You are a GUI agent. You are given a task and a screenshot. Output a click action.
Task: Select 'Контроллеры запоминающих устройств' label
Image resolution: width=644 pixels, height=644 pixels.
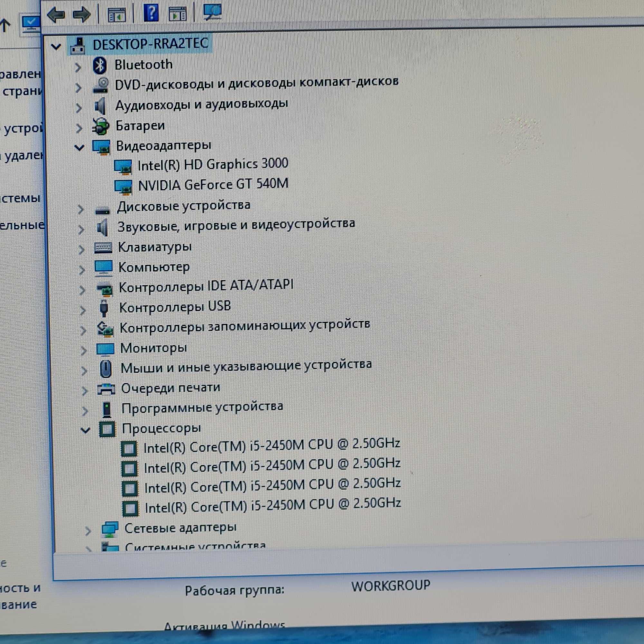click(245, 326)
